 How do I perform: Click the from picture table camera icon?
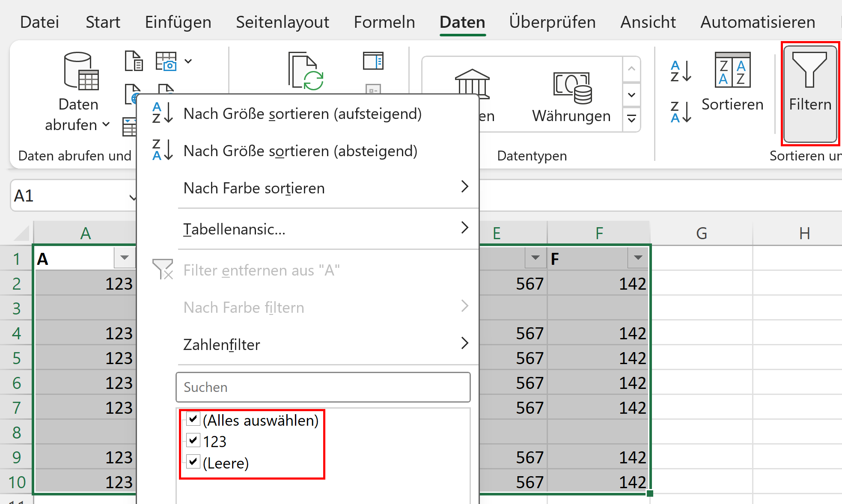coord(166,61)
